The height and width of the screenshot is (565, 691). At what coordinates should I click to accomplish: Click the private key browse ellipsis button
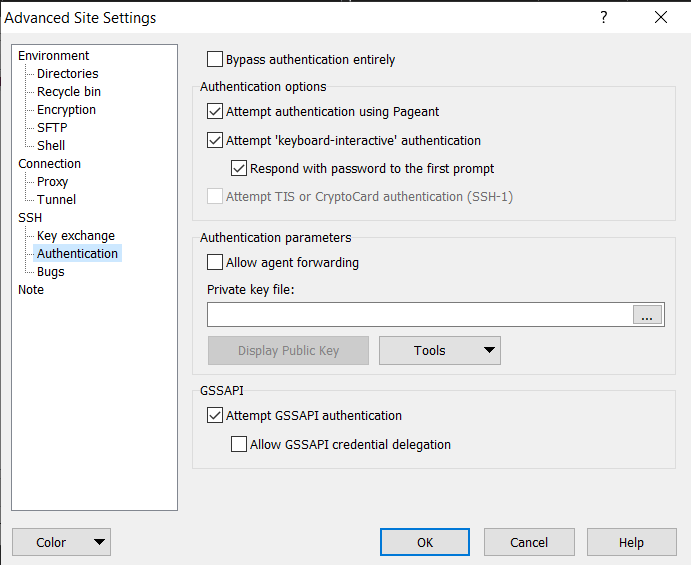(x=647, y=316)
